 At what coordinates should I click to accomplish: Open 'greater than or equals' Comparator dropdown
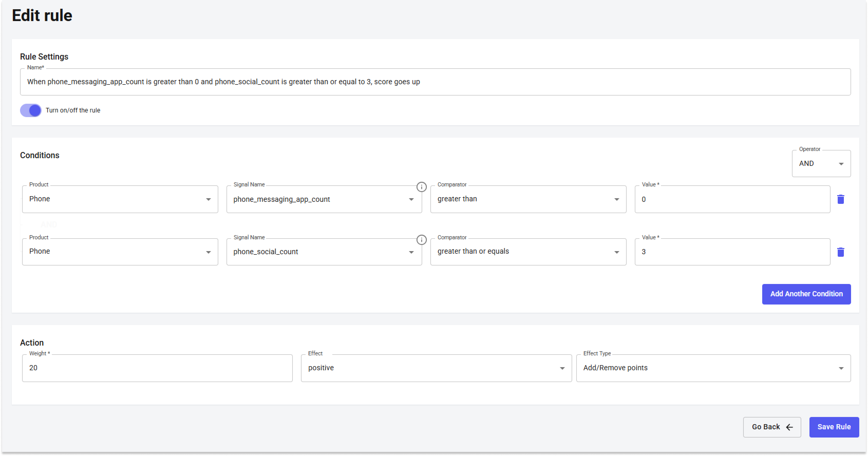[528, 252]
